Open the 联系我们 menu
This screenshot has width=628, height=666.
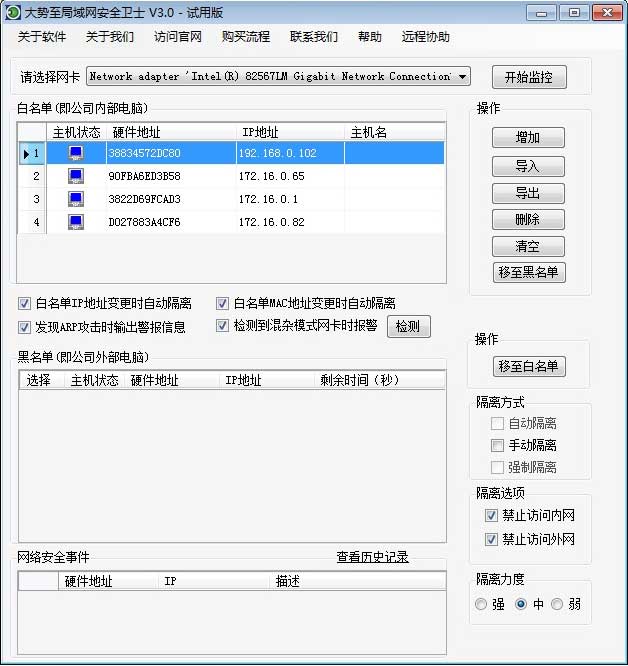tap(314, 37)
